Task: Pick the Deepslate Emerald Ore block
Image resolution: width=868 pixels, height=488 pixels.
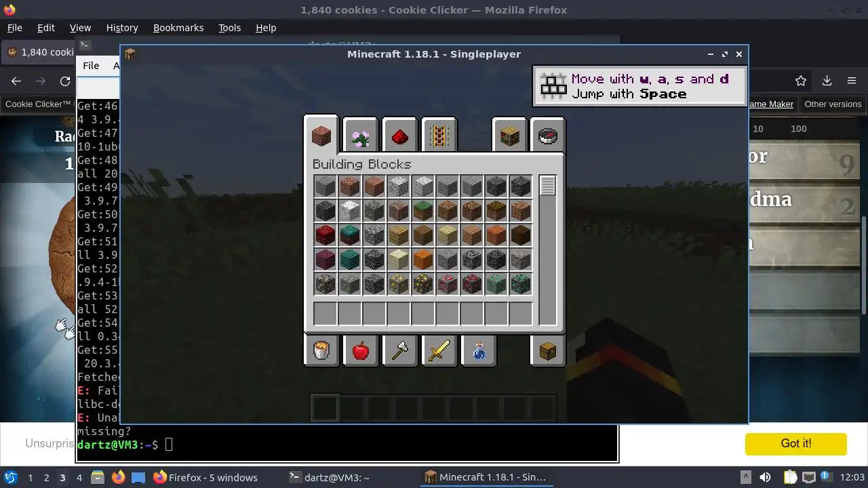Action: [x=520, y=284]
